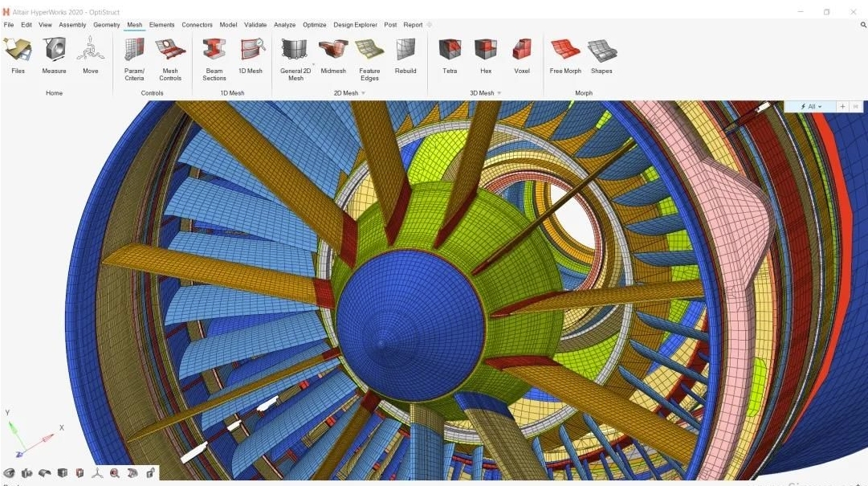Click the XYZ axis triad in the viewport
The width and height of the screenshot is (868, 486).
(x=35, y=435)
